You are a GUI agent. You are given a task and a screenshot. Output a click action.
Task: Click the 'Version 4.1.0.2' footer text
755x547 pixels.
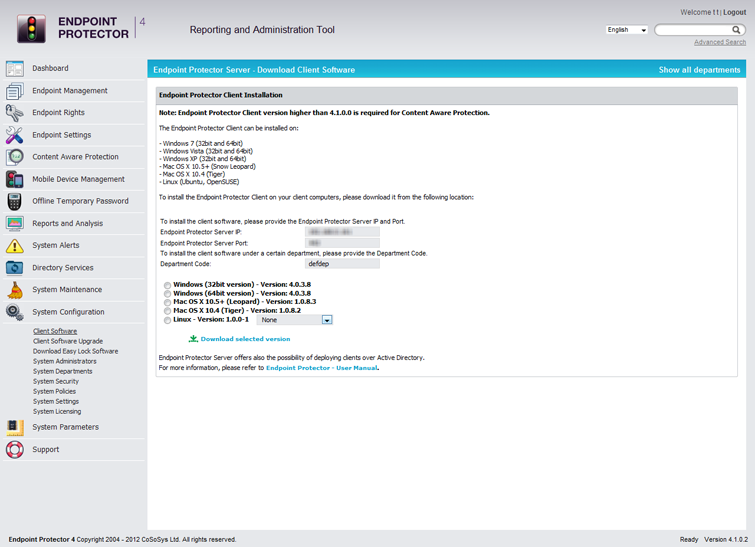coord(726,540)
